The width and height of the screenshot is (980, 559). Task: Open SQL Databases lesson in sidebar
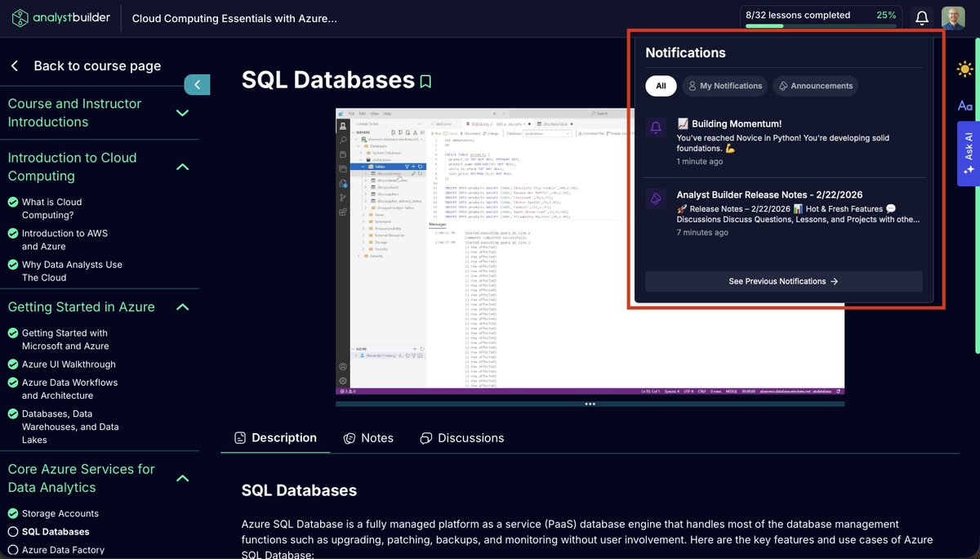[56, 532]
